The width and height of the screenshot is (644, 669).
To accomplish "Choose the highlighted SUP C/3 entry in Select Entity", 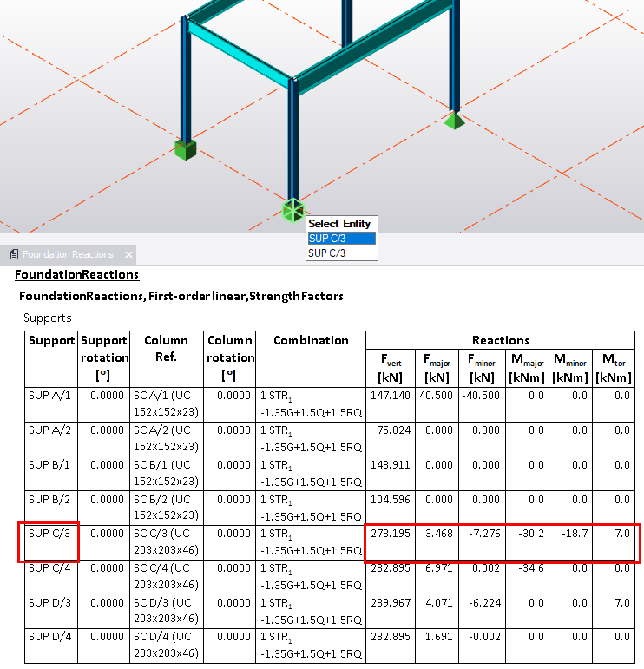I will click(342, 238).
